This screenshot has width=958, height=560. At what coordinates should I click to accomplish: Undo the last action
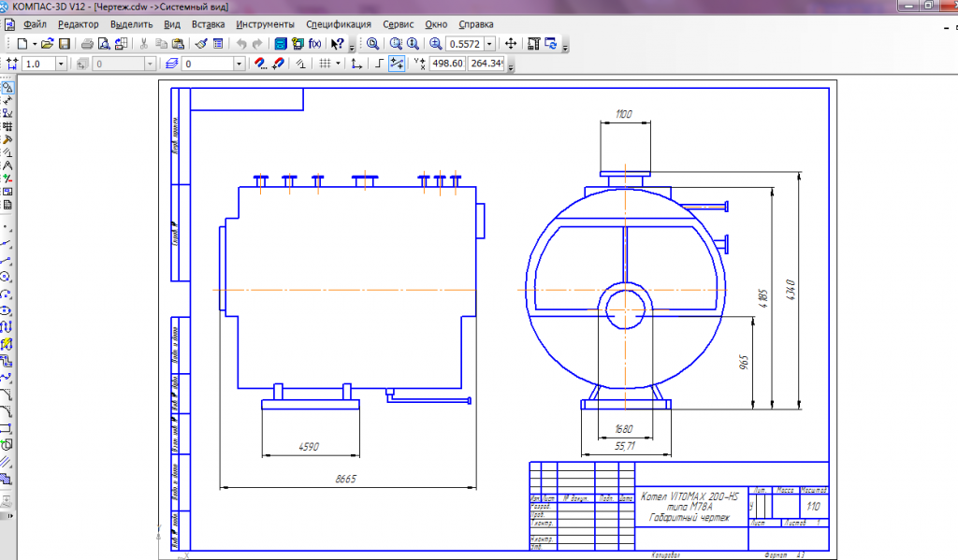coord(241,44)
